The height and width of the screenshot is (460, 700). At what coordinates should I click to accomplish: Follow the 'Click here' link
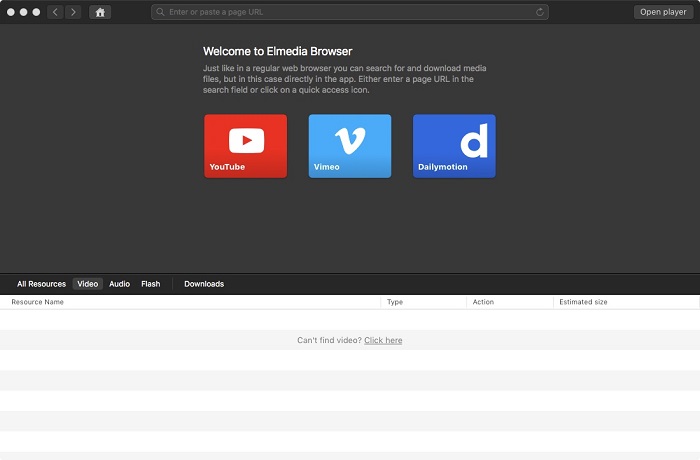pyautogui.click(x=383, y=340)
